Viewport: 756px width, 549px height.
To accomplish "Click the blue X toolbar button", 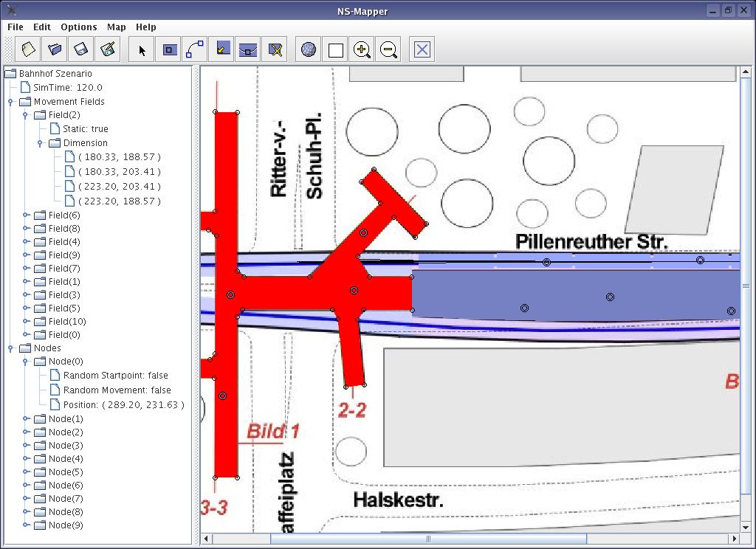I will click(422, 49).
